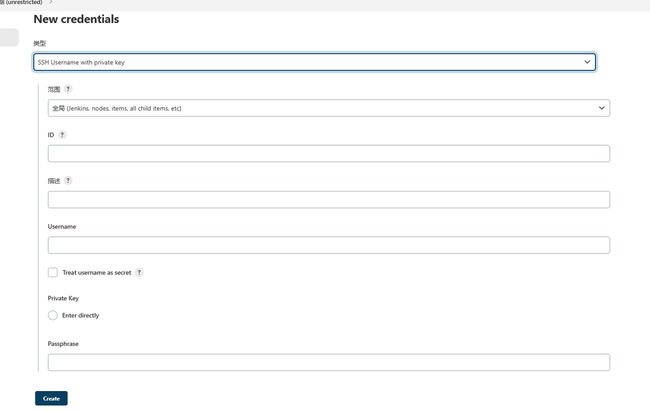Click the (unrestricted) breadcrumb text

pos(24,2)
